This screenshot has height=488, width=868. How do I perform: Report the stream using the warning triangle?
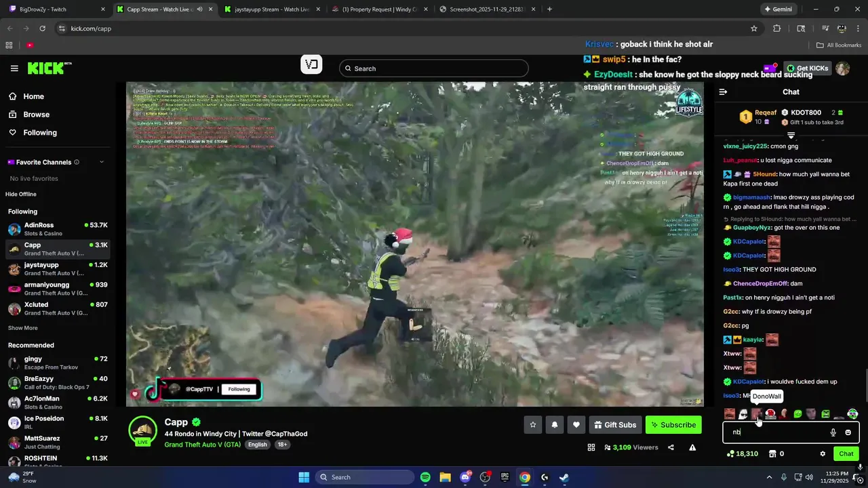click(692, 447)
